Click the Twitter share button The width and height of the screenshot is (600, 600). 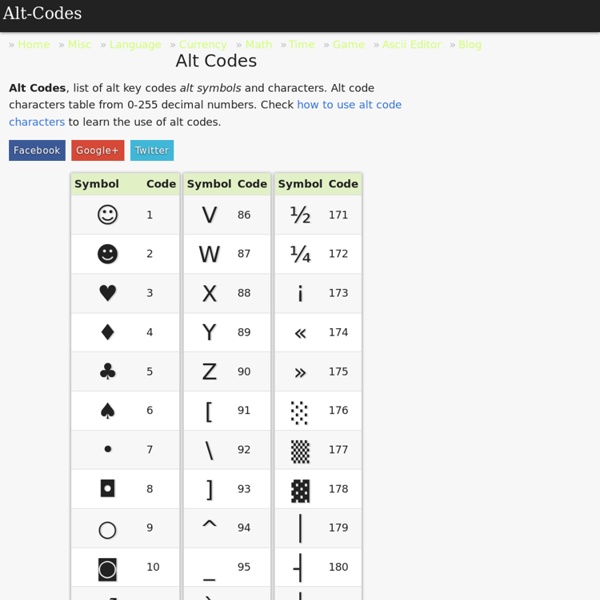tap(152, 150)
